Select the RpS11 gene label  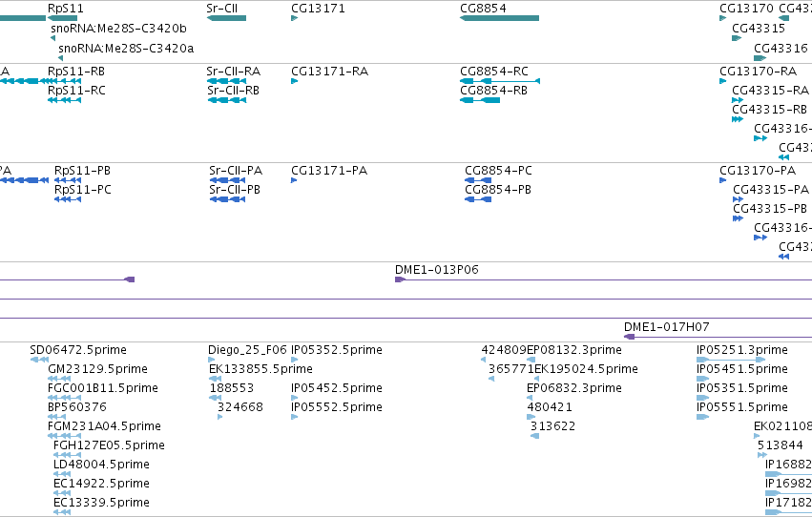tap(65, 9)
